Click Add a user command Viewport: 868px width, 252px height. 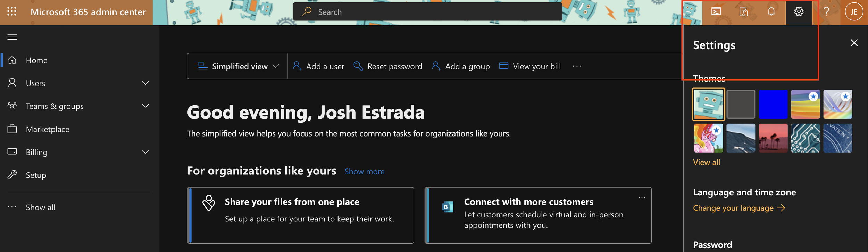pyautogui.click(x=318, y=66)
